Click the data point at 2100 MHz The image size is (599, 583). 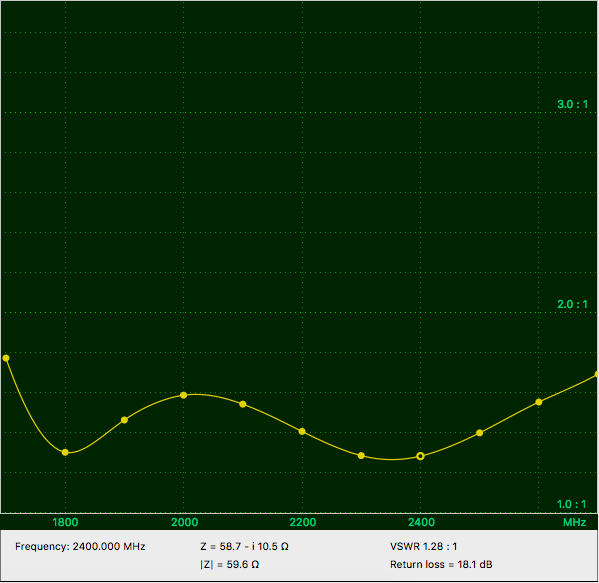(x=243, y=404)
